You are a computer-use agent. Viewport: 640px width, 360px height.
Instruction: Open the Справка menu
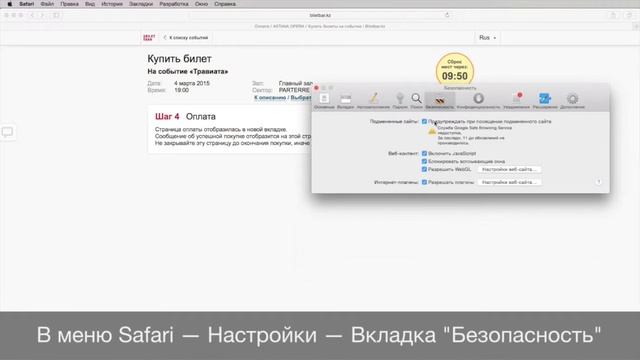(225, 4)
